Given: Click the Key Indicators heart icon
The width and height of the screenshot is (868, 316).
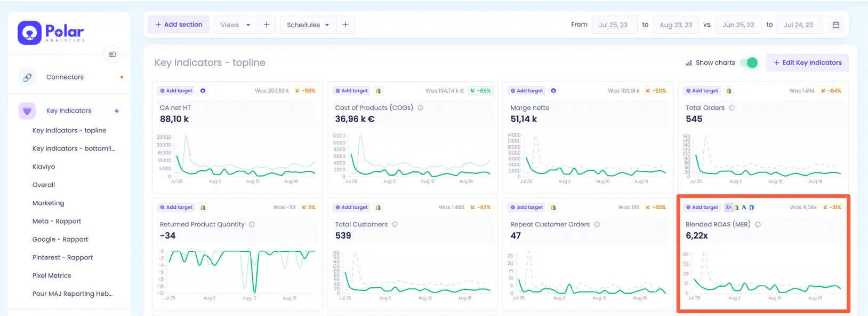Looking at the screenshot, I should pos(27,111).
